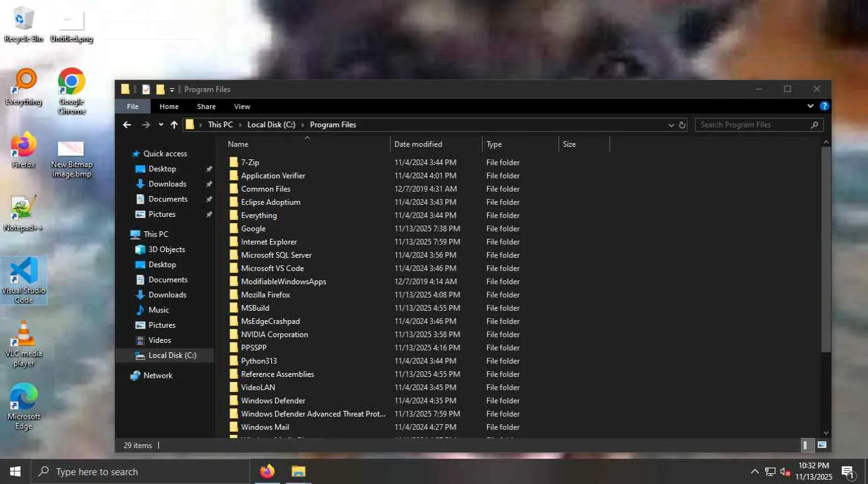Click the New folder icon in the title bar
This screenshot has height=484, width=868.
(x=160, y=89)
